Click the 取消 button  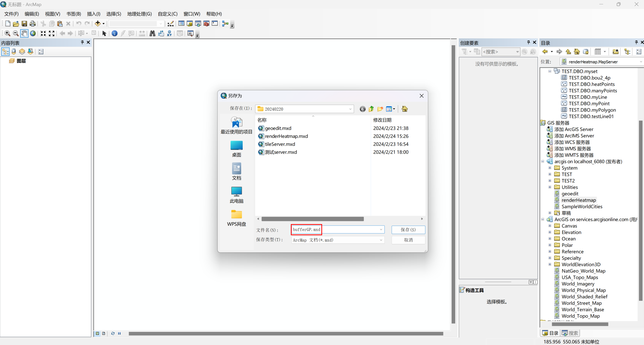click(x=408, y=240)
